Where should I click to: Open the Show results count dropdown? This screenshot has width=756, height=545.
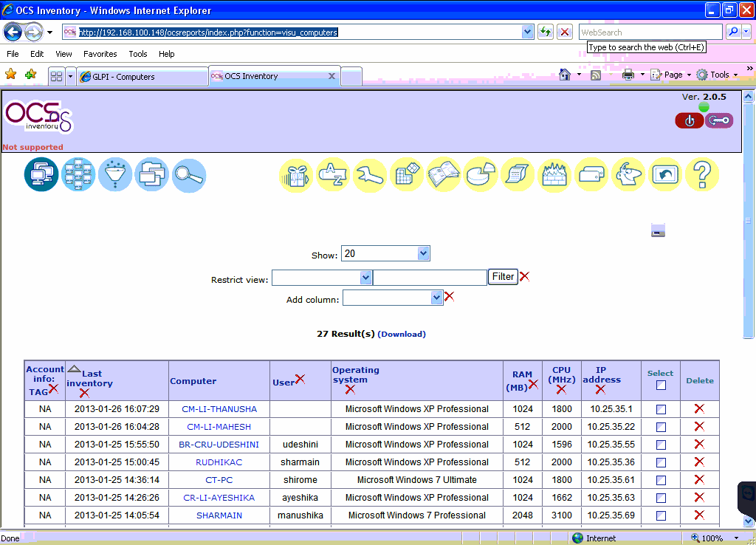click(x=385, y=254)
